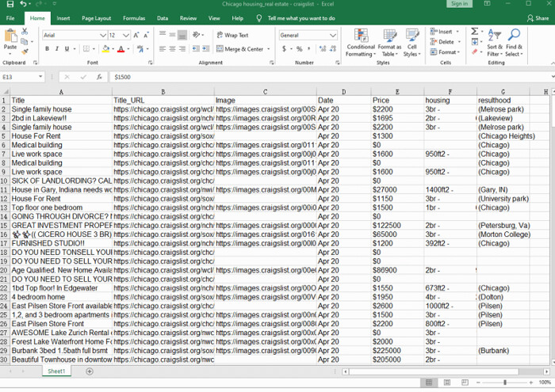
Task: Click Decrease Indent icon
Action: coord(196,49)
